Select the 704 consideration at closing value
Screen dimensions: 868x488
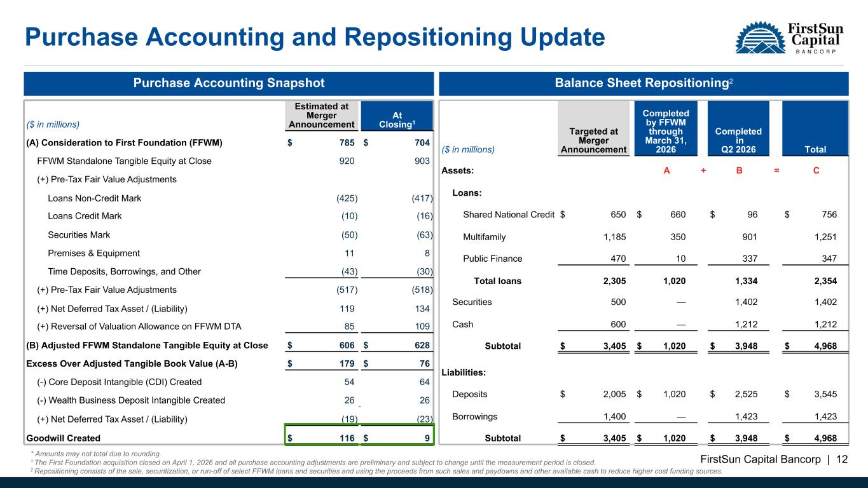[422, 142]
